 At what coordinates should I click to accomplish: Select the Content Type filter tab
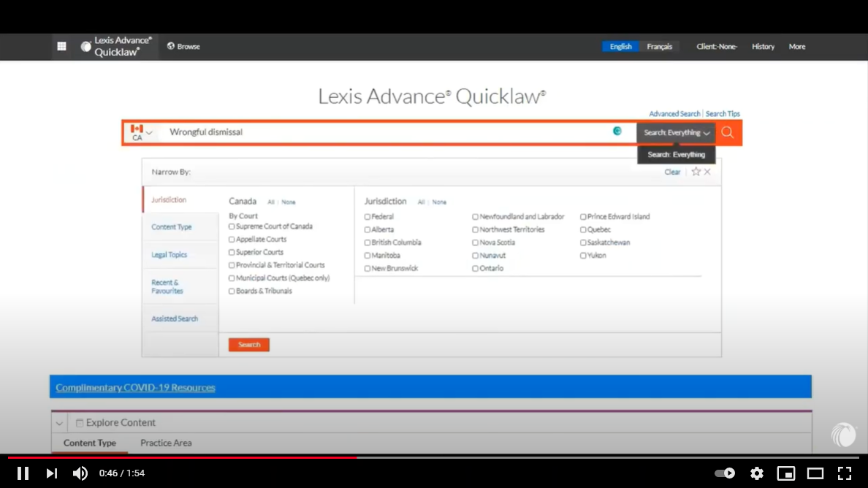coord(180,227)
